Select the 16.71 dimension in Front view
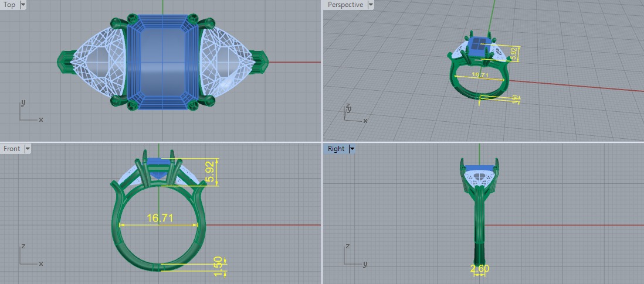 pos(160,218)
